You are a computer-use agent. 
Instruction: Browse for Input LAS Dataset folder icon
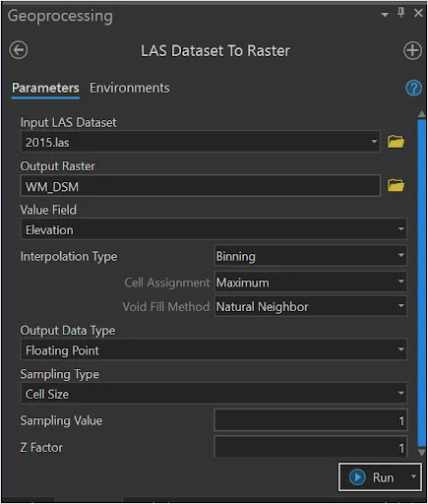[x=396, y=142]
